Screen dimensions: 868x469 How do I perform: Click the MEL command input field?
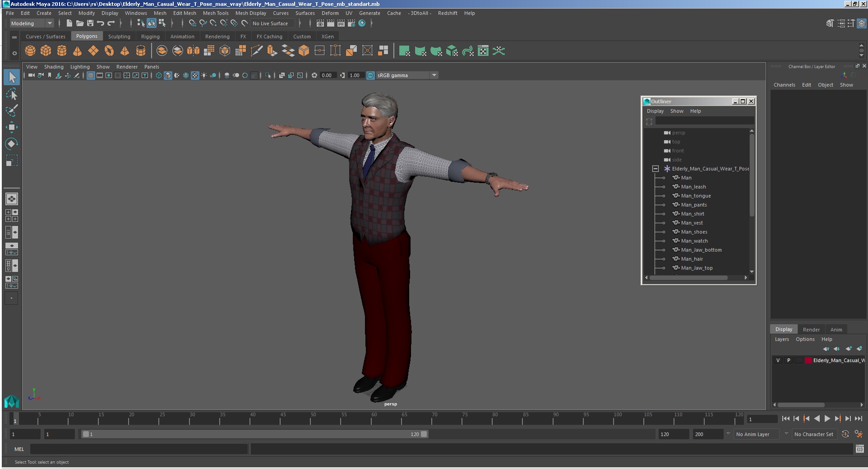pos(139,449)
